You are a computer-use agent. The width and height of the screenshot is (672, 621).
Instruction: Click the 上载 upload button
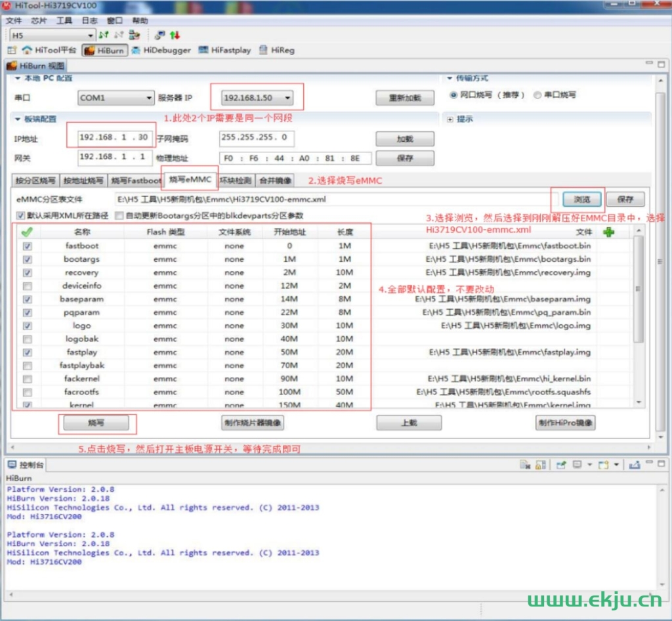tap(409, 423)
